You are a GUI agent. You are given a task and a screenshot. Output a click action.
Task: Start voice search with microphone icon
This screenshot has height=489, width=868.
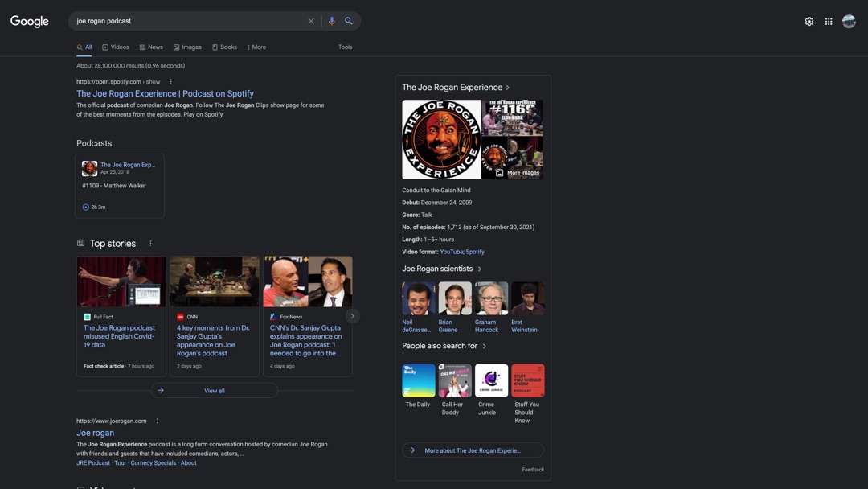[332, 21]
